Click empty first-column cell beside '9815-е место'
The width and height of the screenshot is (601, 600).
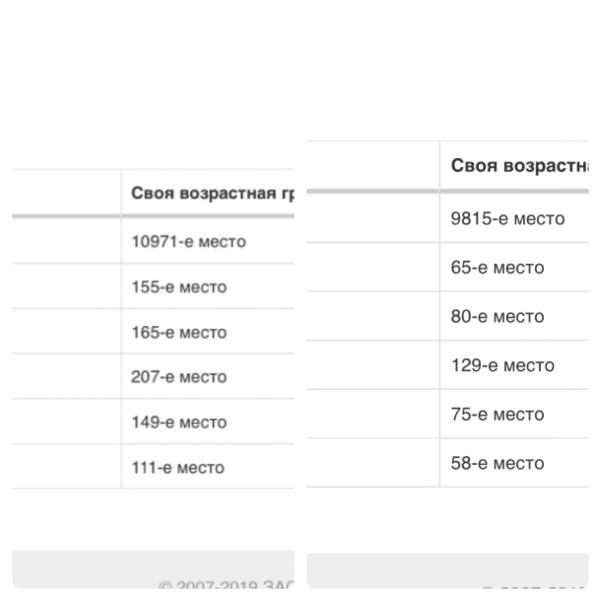click(x=373, y=218)
